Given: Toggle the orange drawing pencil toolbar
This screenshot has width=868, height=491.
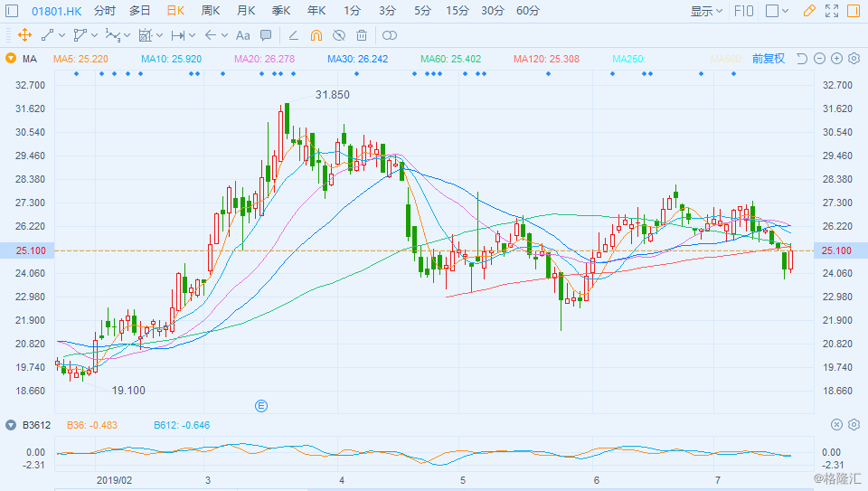Looking at the screenshot, I should click(809, 11).
